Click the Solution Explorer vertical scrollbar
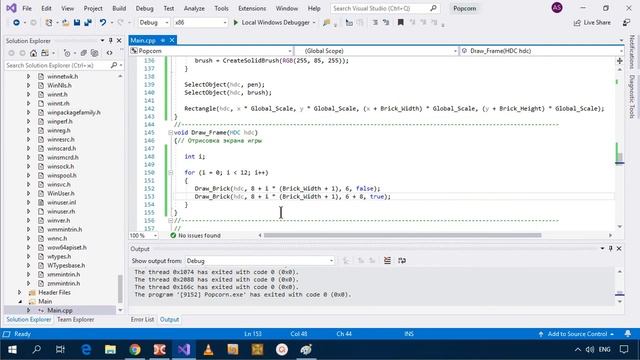This screenshot has height=360, width=640. coord(120,289)
